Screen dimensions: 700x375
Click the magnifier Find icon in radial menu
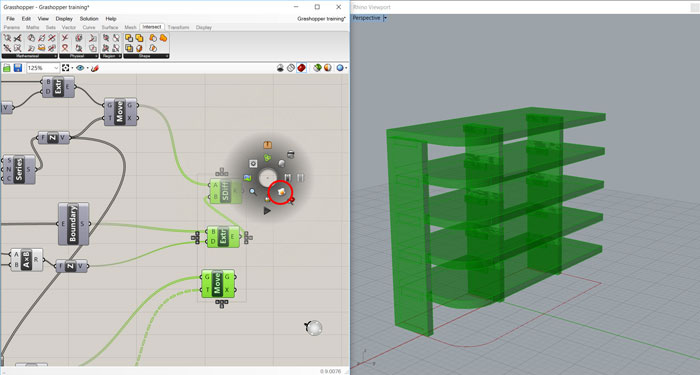[253, 192]
